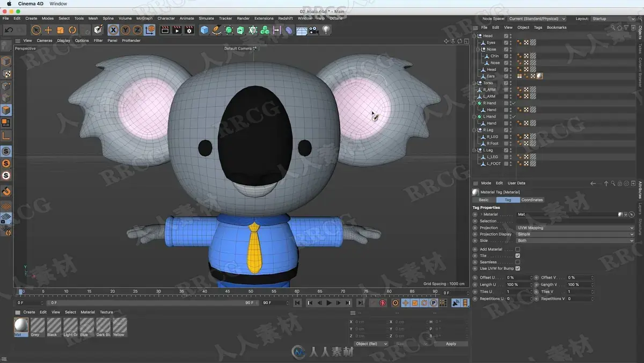Image resolution: width=644 pixels, height=363 pixels.
Task: Click the Undo arrow in the toolbar
Action: [x=9, y=30]
